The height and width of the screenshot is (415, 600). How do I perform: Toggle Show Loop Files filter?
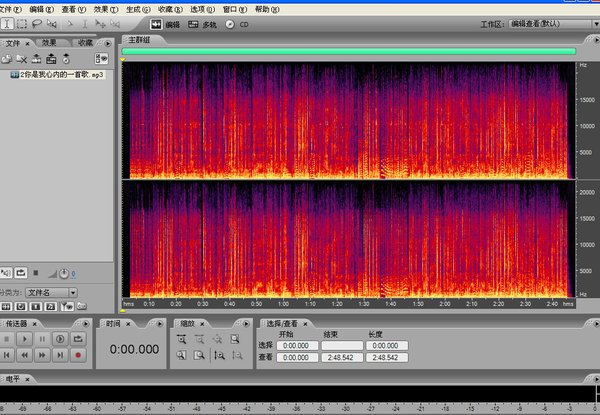click(21, 306)
